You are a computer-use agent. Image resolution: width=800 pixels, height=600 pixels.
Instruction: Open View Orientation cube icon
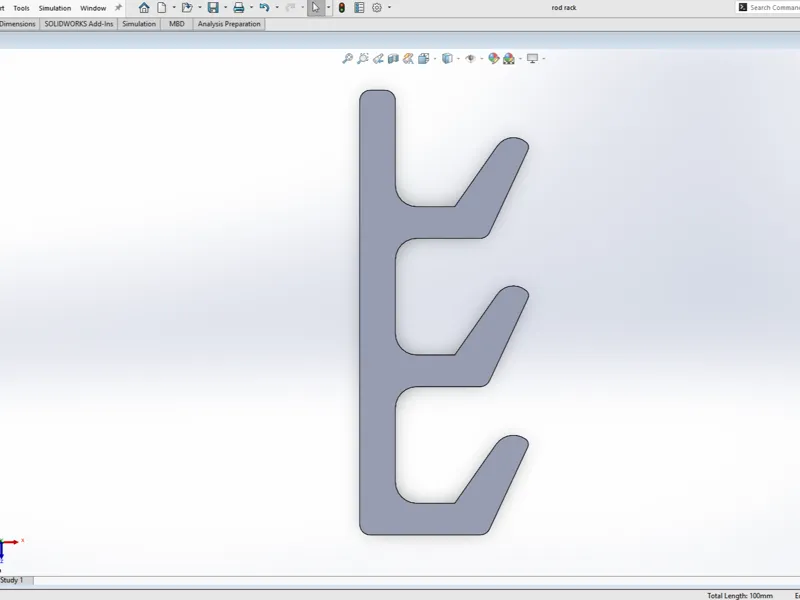pyautogui.click(x=423, y=59)
